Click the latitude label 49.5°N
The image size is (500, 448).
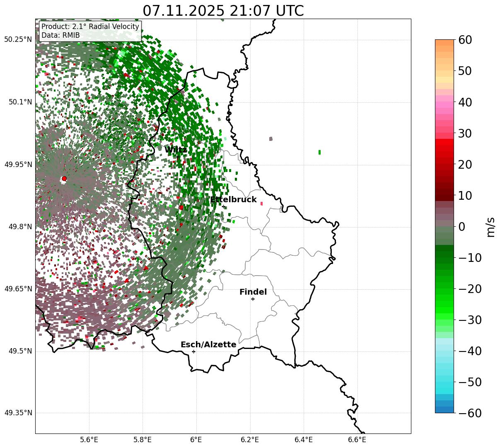[x=20, y=351]
